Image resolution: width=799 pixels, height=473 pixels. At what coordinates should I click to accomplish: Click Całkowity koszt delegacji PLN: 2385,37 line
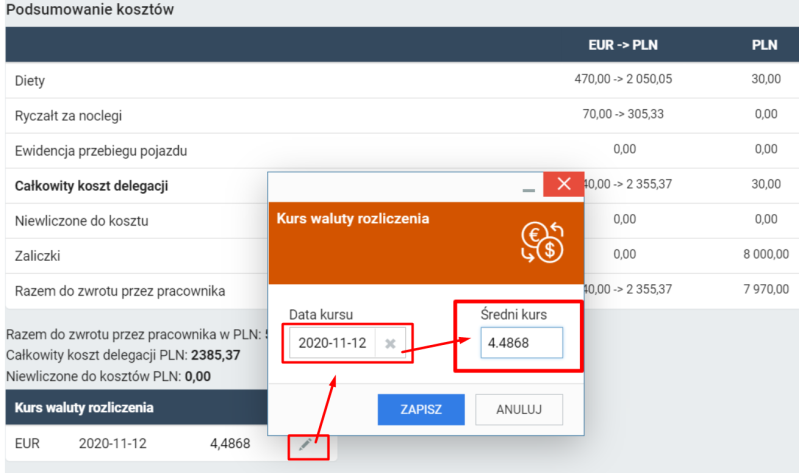[123, 355]
